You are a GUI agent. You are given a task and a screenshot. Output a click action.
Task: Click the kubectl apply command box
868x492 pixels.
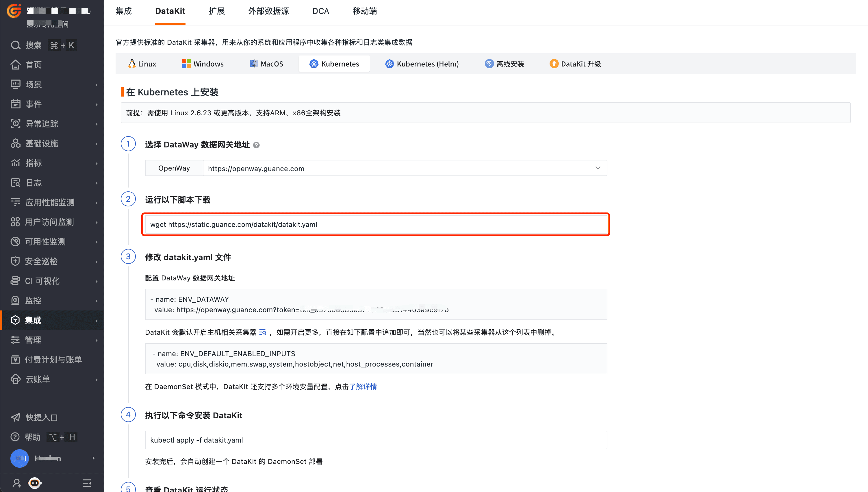376,440
